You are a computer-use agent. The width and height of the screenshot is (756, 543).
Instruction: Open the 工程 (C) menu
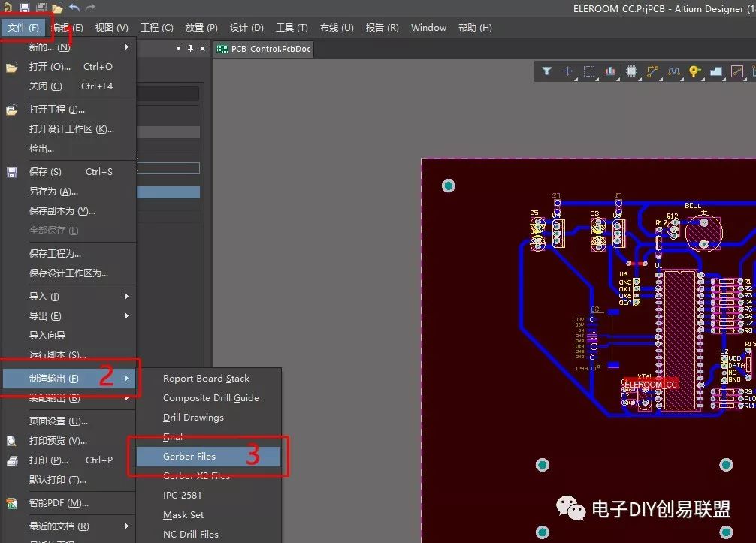tap(157, 28)
